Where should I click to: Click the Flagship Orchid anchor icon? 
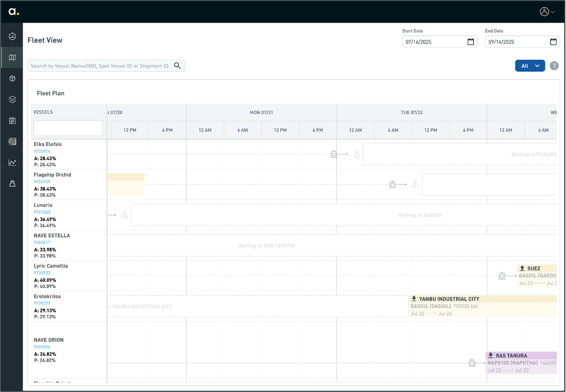pos(416,185)
